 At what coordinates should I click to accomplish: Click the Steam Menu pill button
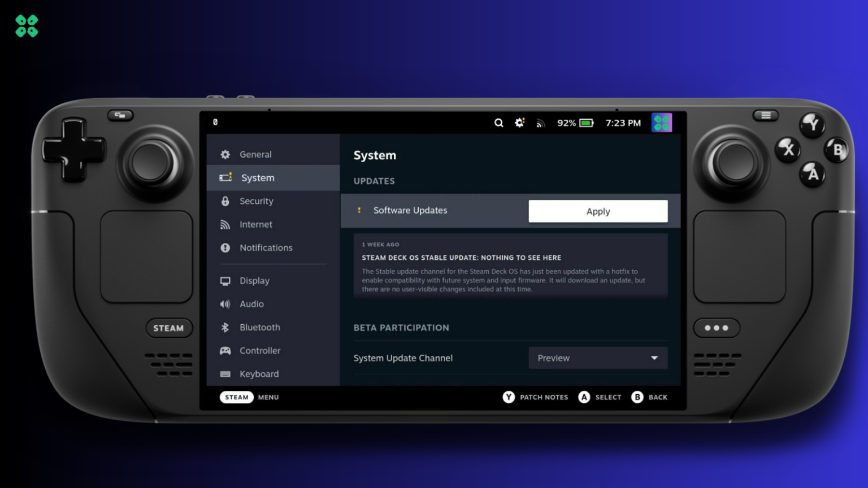(236, 397)
